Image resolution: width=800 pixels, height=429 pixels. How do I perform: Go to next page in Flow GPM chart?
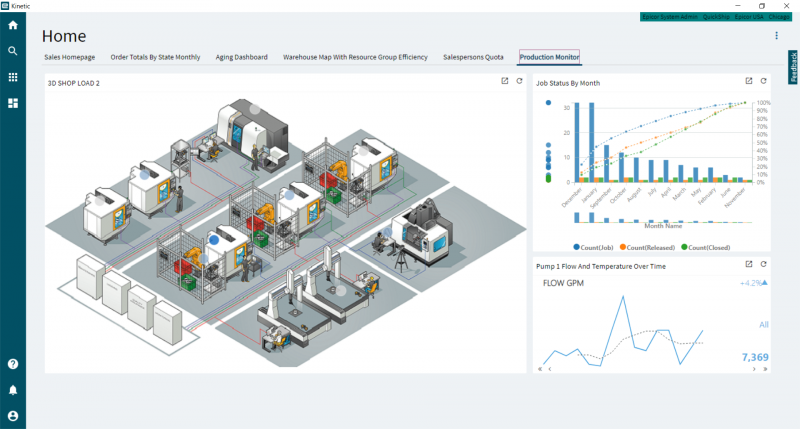pyautogui.click(x=754, y=369)
